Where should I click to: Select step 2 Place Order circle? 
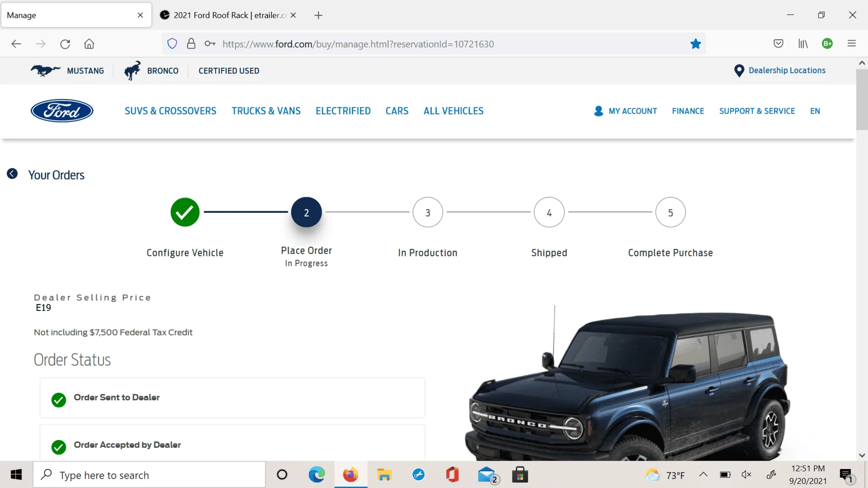[x=307, y=212]
